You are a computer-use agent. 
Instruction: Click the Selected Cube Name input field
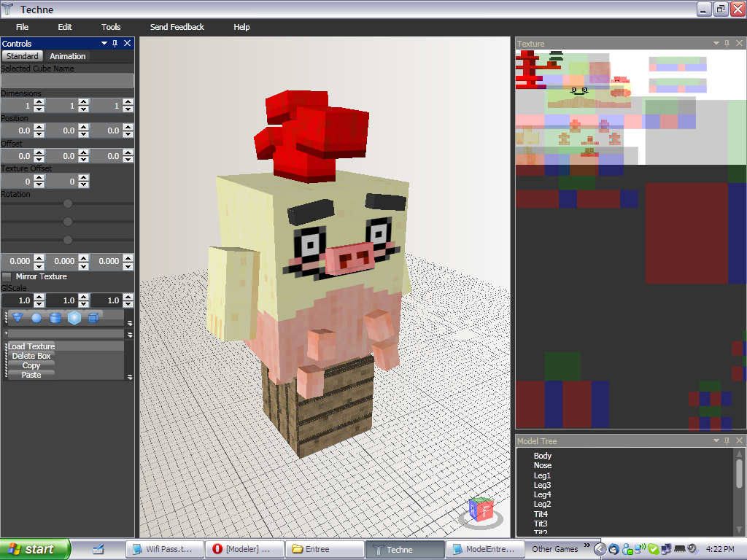pyautogui.click(x=67, y=81)
